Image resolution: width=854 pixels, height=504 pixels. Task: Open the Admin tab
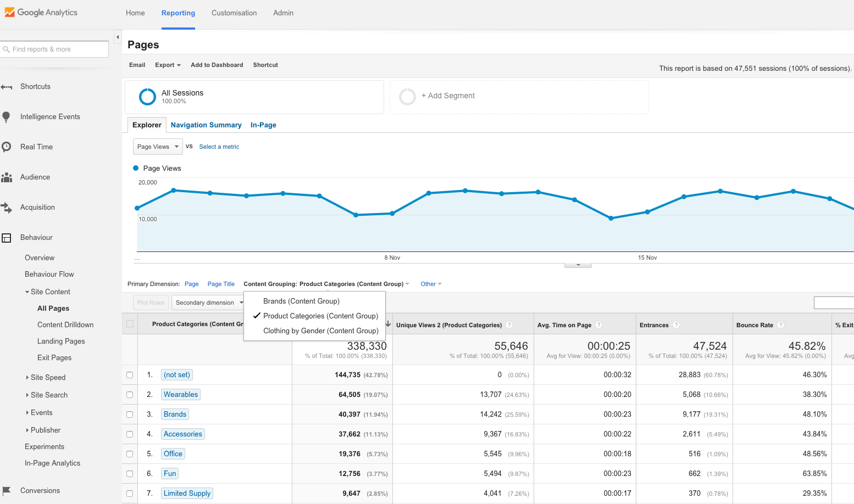(283, 13)
